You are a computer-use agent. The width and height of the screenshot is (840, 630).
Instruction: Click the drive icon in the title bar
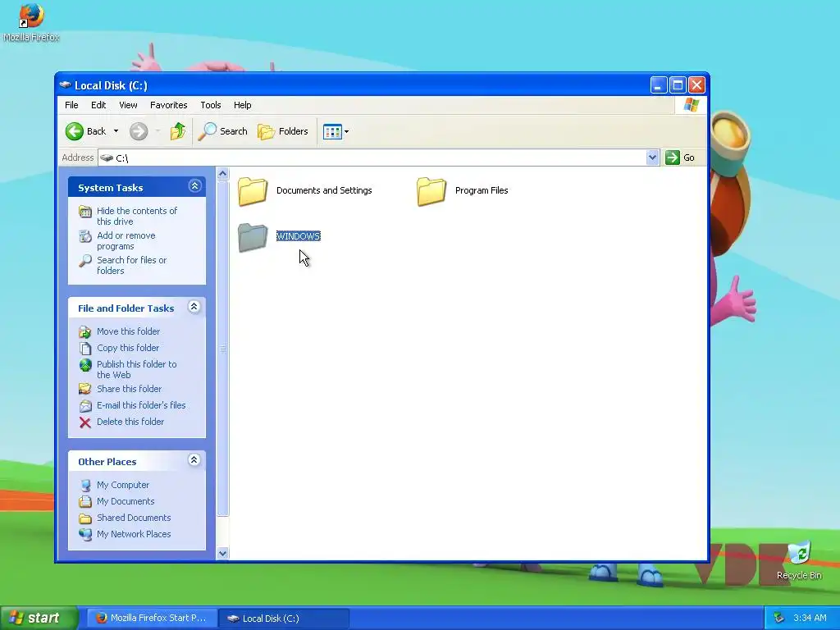(66, 84)
